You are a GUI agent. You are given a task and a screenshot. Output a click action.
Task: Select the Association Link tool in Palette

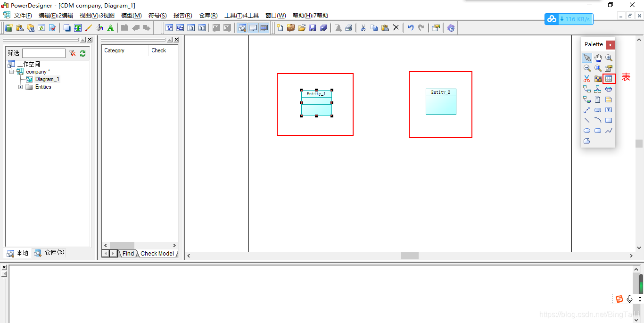click(x=587, y=99)
